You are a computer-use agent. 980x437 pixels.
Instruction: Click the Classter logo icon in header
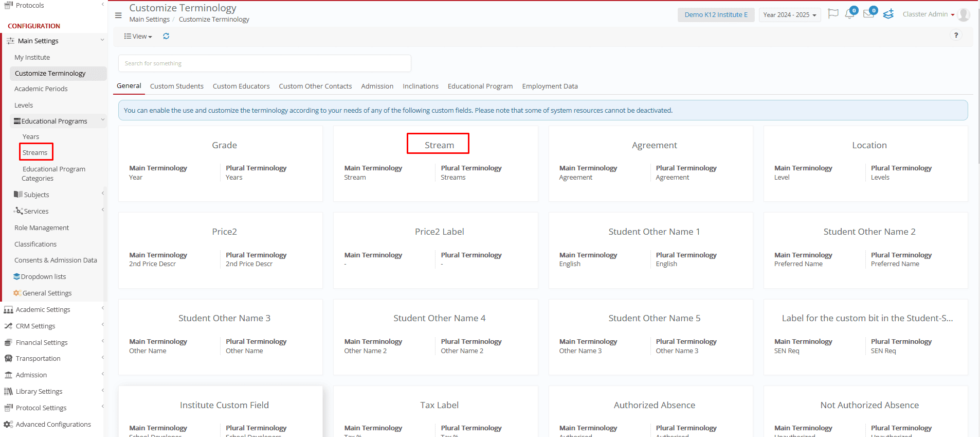(x=888, y=14)
